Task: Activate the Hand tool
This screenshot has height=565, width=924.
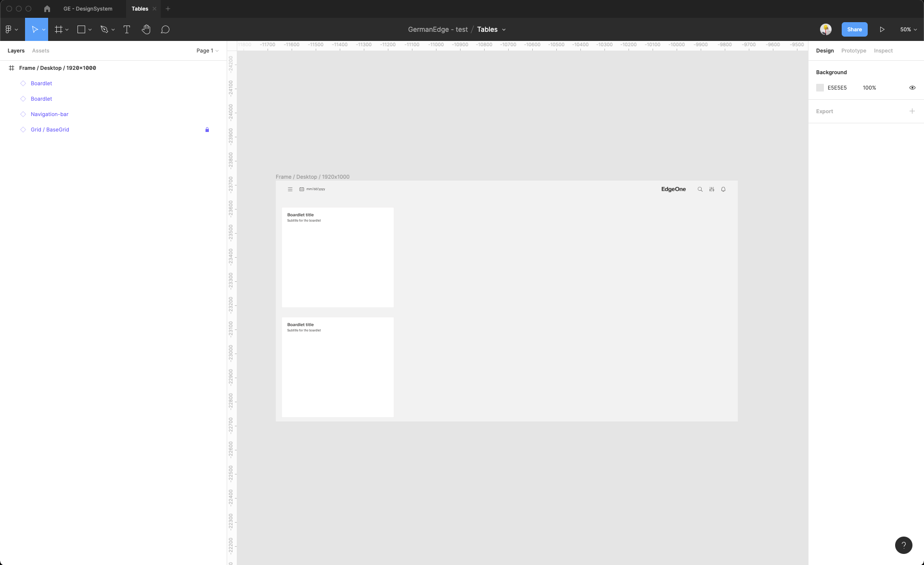Action: pyautogui.click(x=146, y=29)
